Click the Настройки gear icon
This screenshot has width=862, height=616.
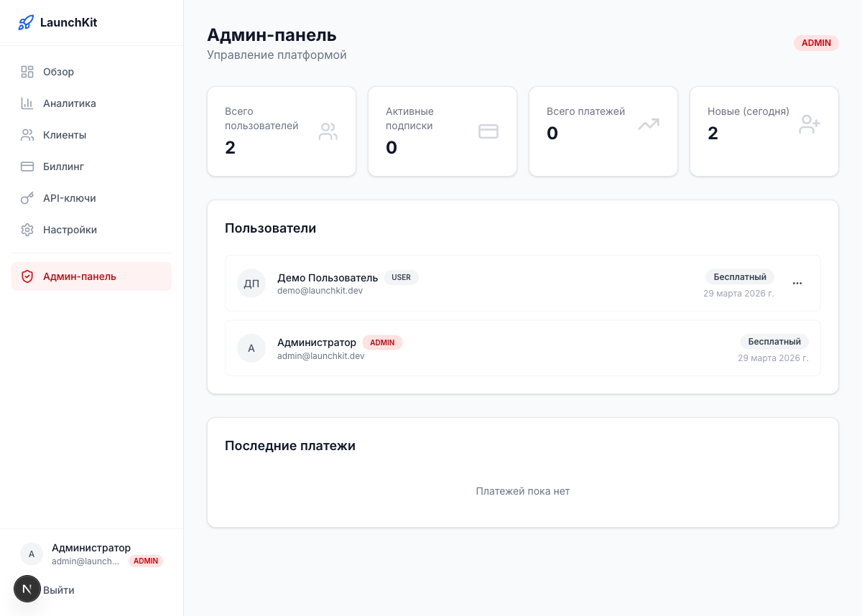[x=27, y=230]
